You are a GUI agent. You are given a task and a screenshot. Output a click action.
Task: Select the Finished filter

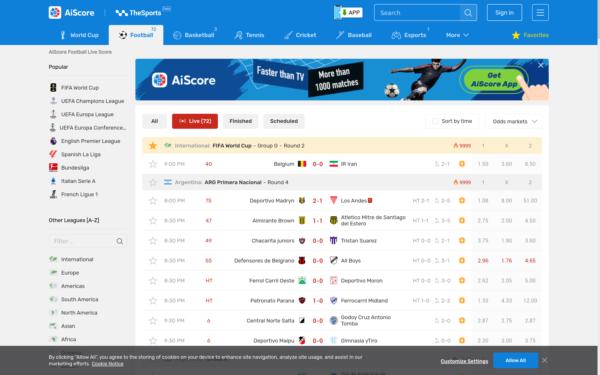(x=241, y=121)
